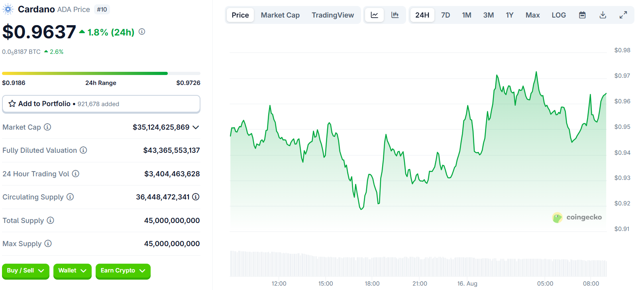Open the calendar date range picker

(582, 15)
